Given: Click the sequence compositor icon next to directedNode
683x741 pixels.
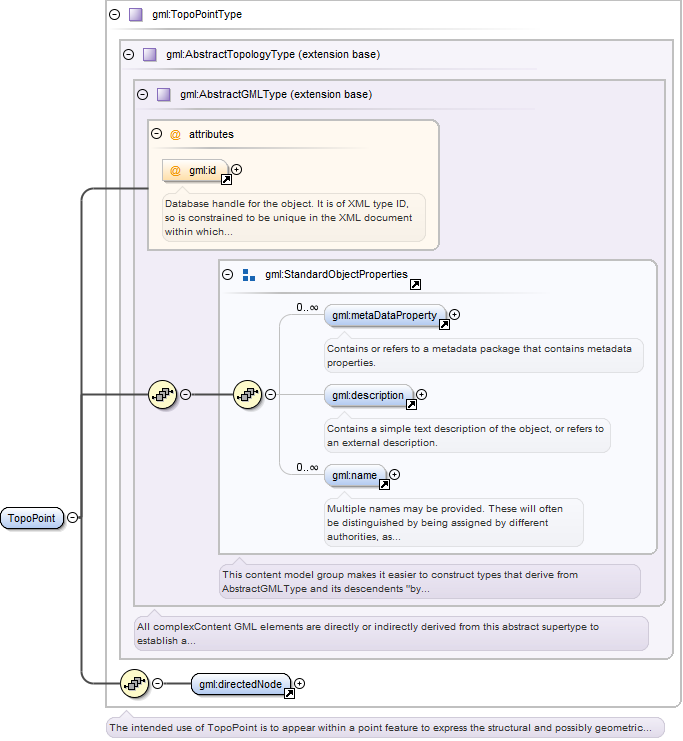Looking at the screenshot, I should pos(135,683).
